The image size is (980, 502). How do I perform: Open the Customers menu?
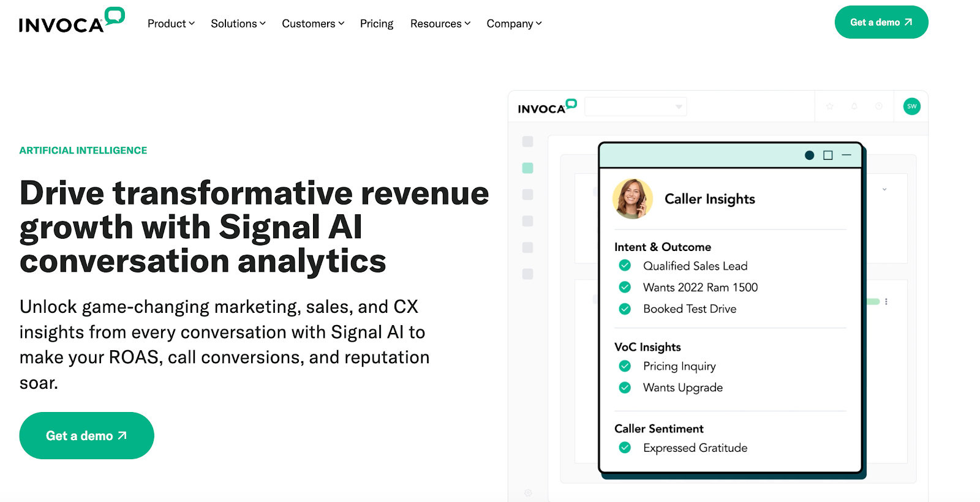tap(313, 23)
